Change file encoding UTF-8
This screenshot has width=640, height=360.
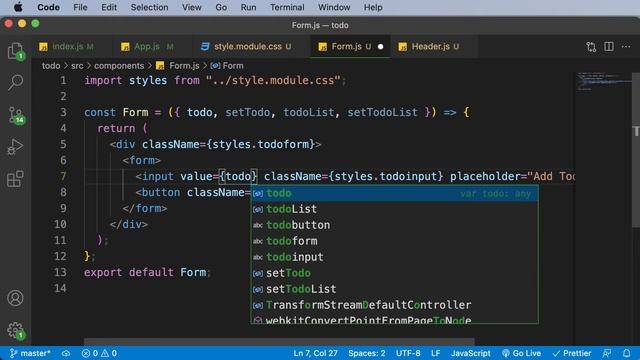pos(408,353)
